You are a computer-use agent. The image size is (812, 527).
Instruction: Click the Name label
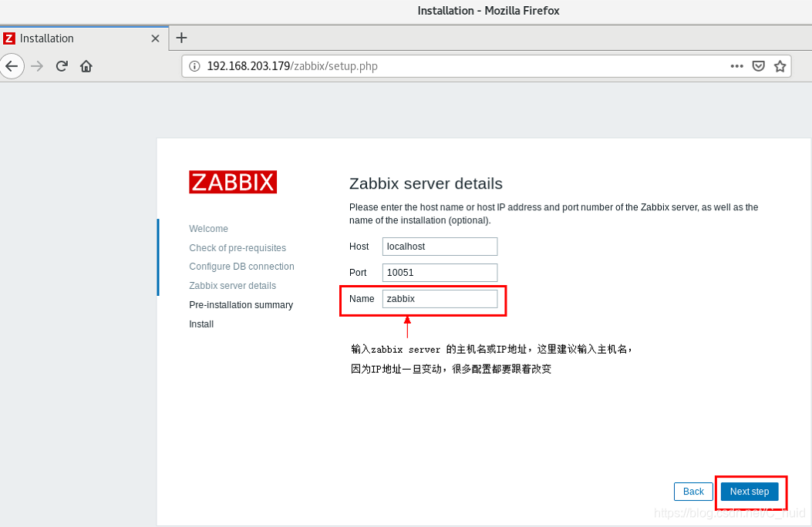click(x=362, y=298)
